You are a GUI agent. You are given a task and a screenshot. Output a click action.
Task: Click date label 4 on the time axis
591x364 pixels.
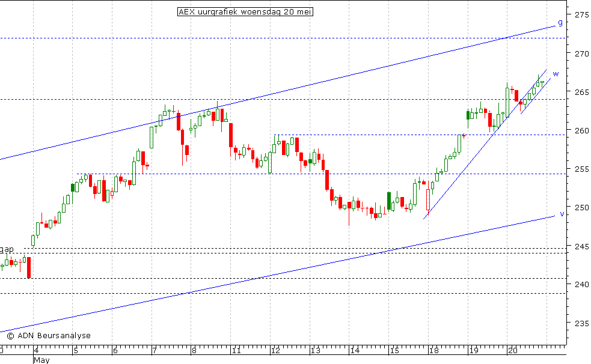tap(36, 350)
